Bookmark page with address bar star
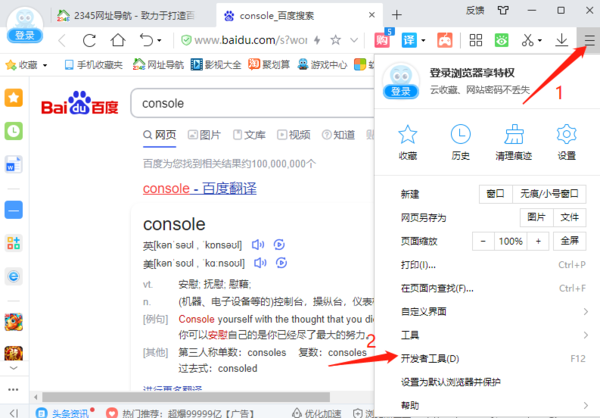600x418 pixels. point(336,40)
